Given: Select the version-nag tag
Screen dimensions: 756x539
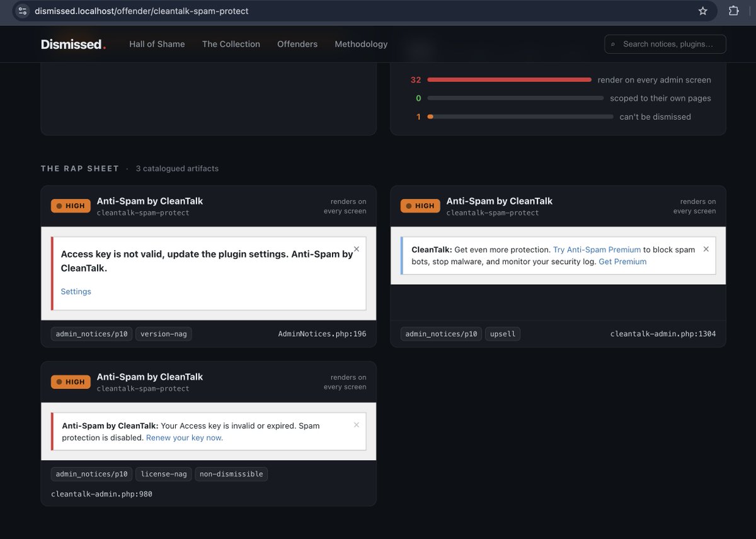Looking at the screenshot, I should click(164, 334).
